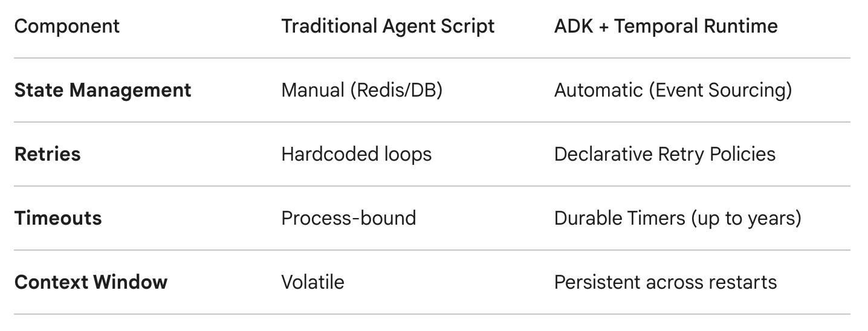Select the Persistent across restarts cell
Viewport: 868px width, 331px height.
point(666,282)
